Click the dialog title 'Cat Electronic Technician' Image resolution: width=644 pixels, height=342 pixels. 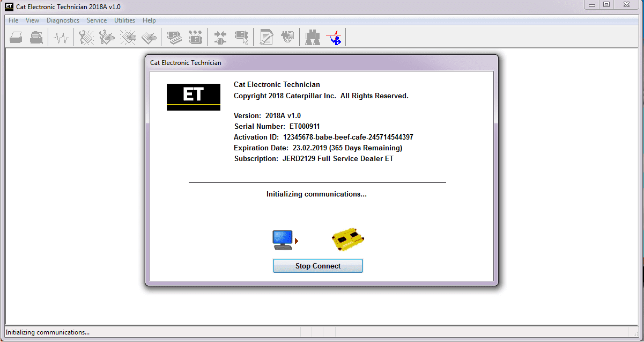[186, 63]
